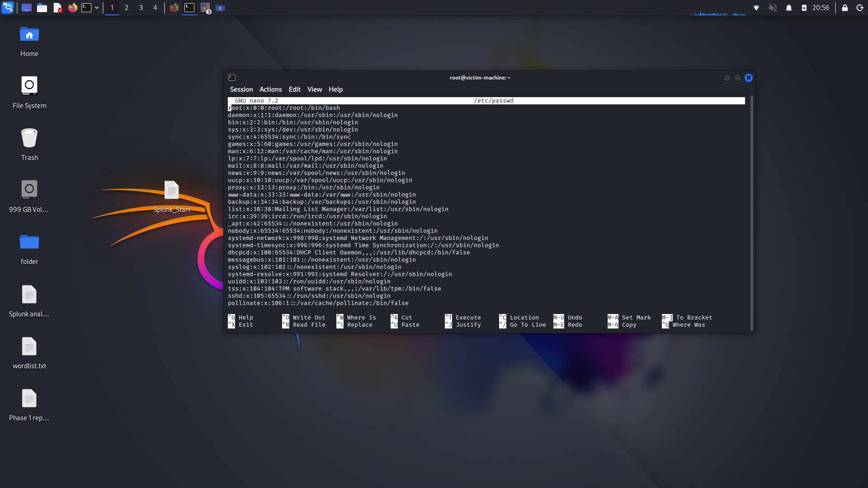Open the Wi-Fi status icon in the tray
This screenshot has width=868, height=488.
756,8
